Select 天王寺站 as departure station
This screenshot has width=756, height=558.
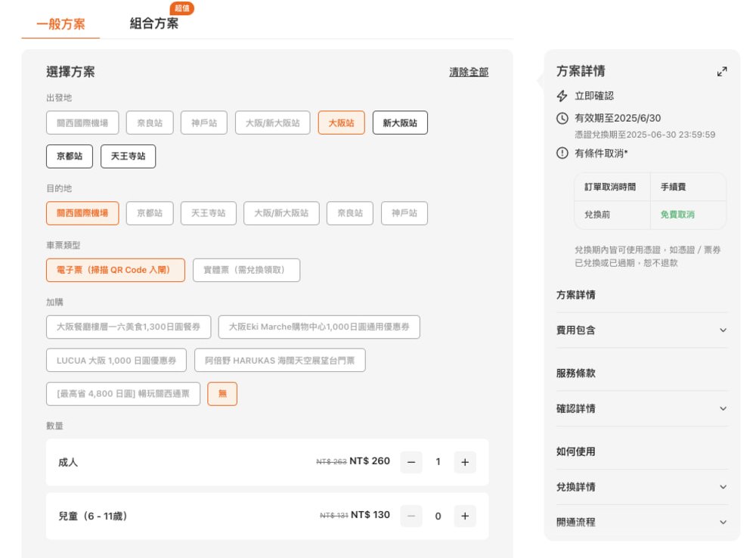tap(128, 157)
